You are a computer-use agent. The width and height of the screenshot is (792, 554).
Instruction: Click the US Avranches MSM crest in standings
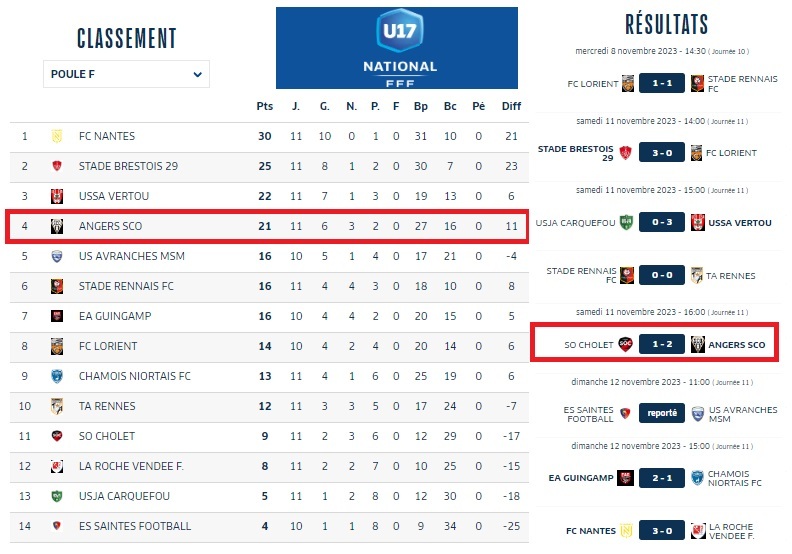pos(57,256)
